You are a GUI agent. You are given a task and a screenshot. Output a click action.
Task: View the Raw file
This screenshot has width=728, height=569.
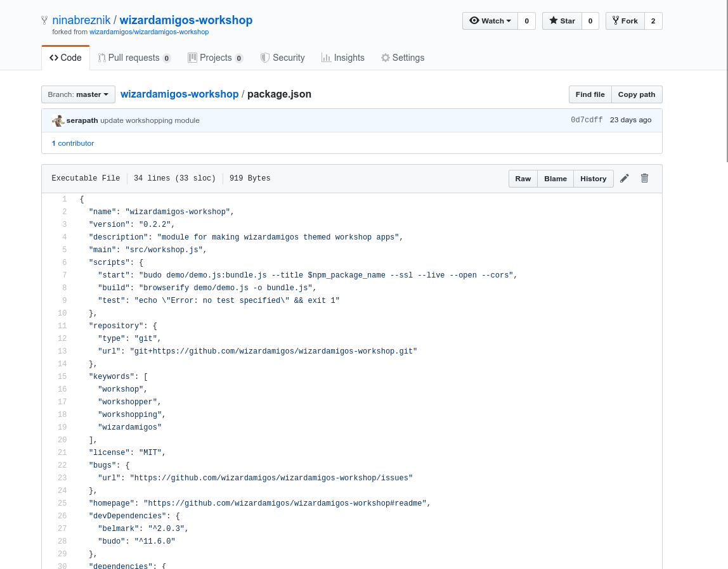523,179
